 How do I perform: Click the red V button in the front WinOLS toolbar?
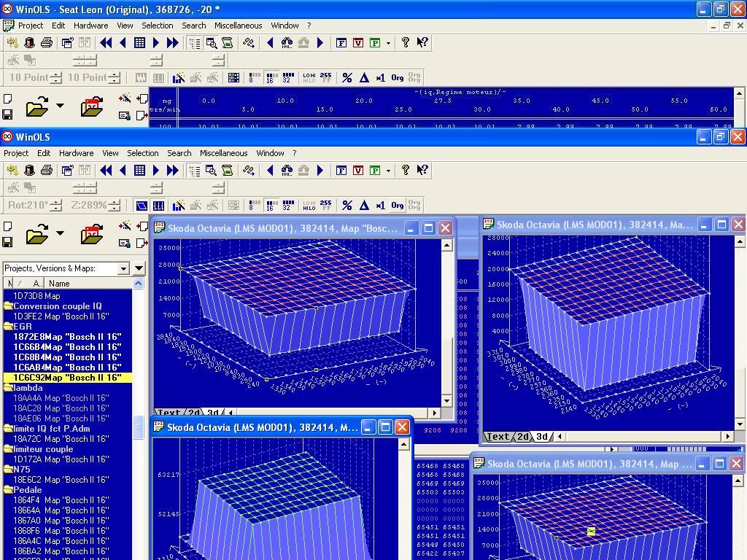tap(357, 170)
